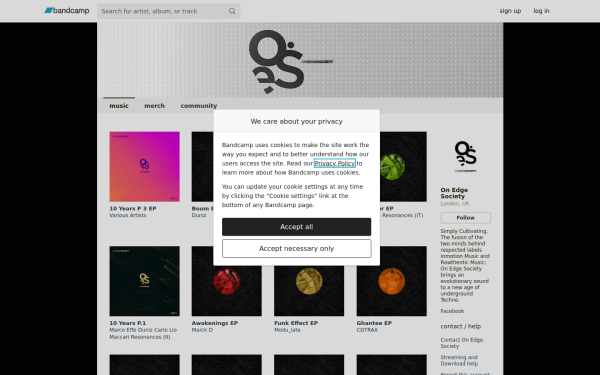Click the 'Various Artists' artist text

128,215
